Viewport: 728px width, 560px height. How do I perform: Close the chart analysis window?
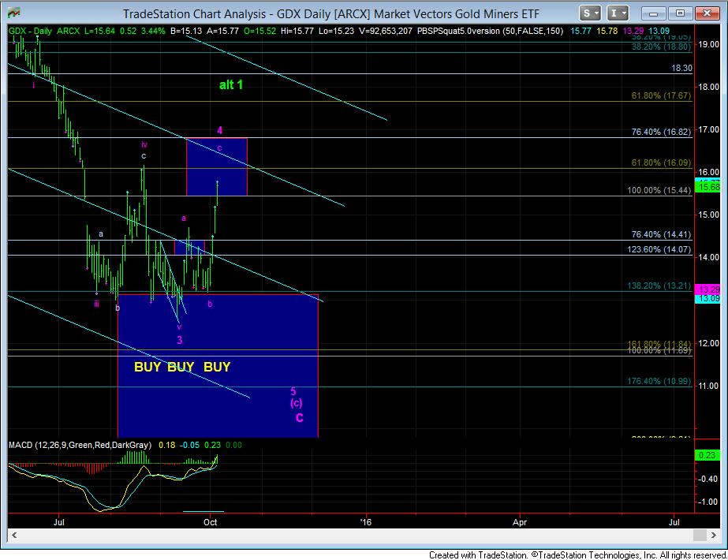pyautogui.click(x=707, y=13)
